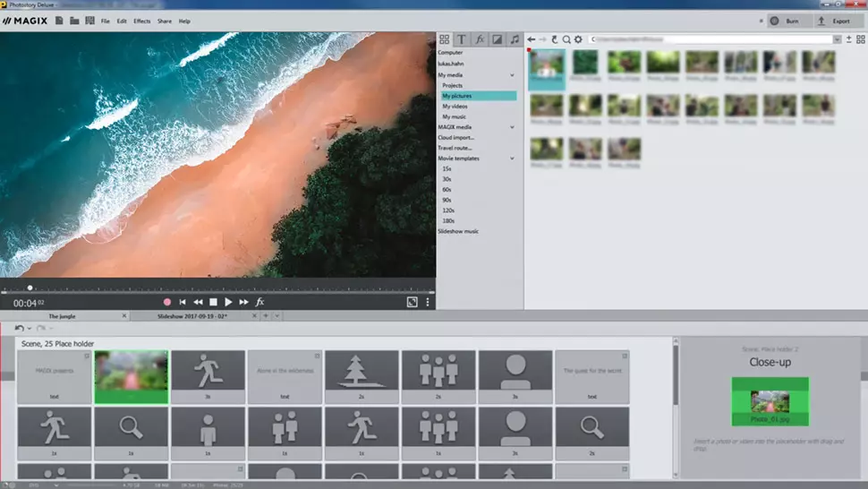Select the 60s movie template
Image resolution: width=868 pixels, height=489 pixels.
447,190
